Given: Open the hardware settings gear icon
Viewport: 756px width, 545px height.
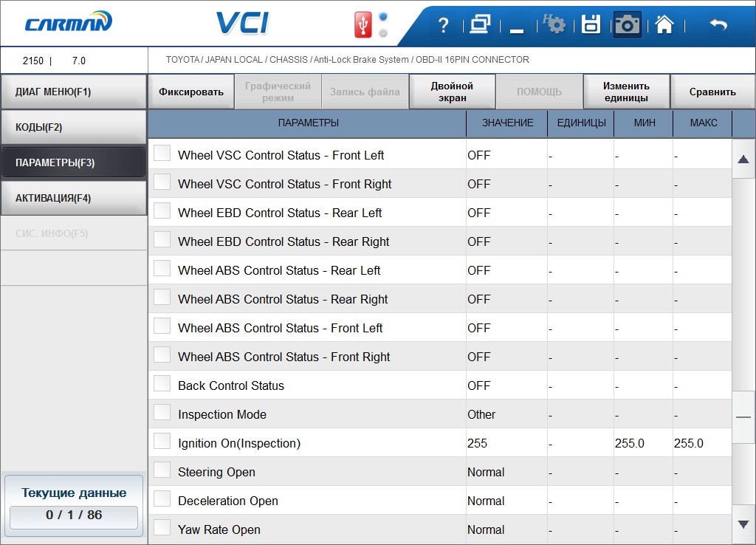Looking at the screenshot, I should tap(554, 24).
